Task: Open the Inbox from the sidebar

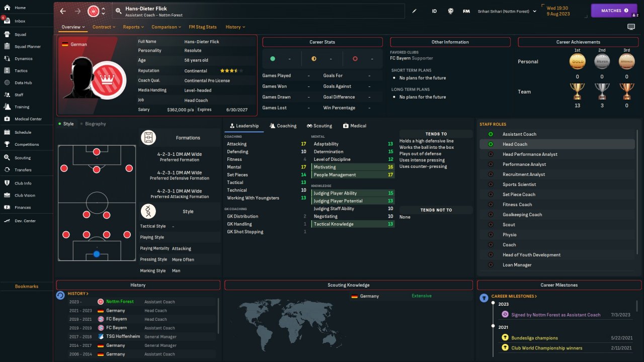Action: coord(20,21)
